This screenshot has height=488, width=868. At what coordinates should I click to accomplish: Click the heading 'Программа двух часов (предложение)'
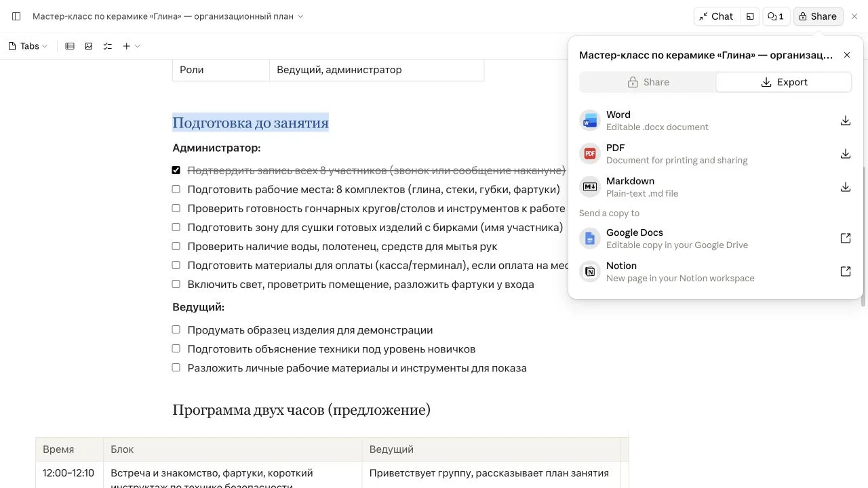coord(301,410)
